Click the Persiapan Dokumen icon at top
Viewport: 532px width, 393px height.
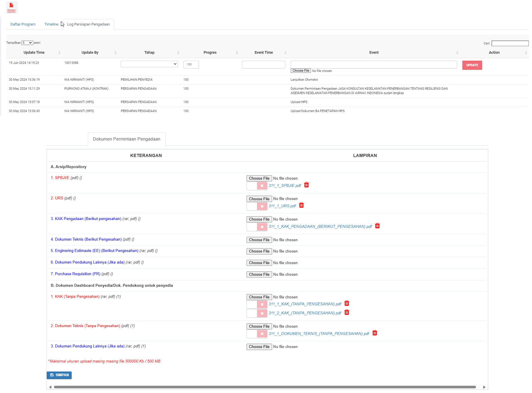pos(12,7)
